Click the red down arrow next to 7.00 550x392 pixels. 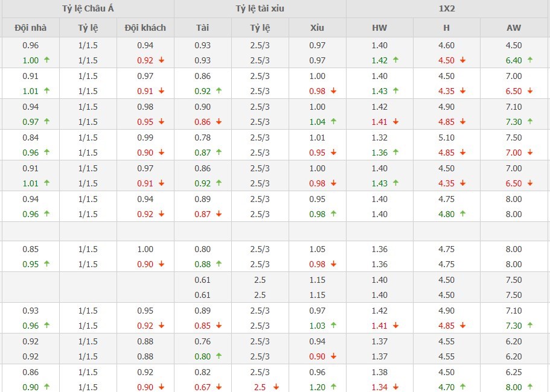click(530, 153)
